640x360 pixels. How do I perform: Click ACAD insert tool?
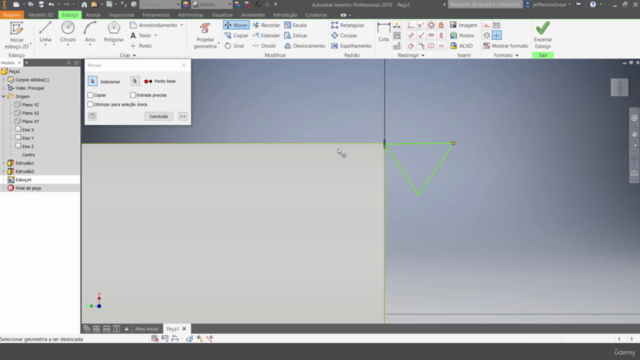[461, 46]
